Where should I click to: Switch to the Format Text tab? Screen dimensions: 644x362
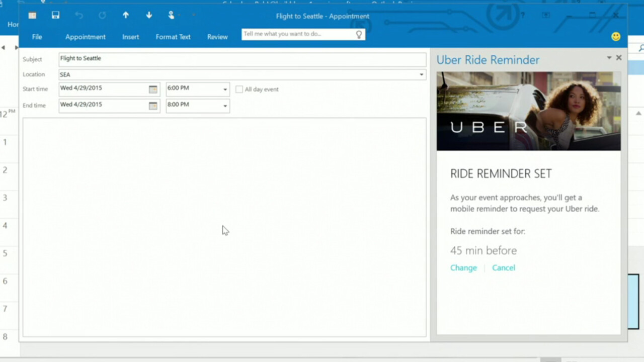[x=173, y=37]
